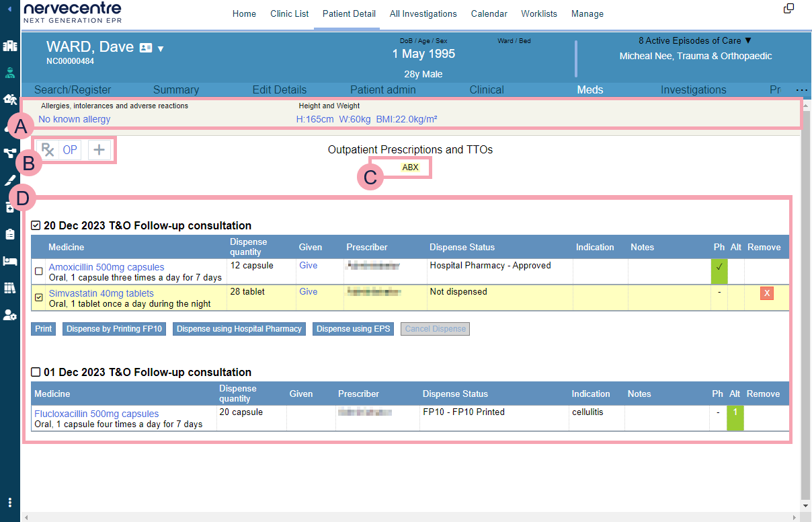
Task: Switch to the Investigations tab
Action: click(693, 89)
